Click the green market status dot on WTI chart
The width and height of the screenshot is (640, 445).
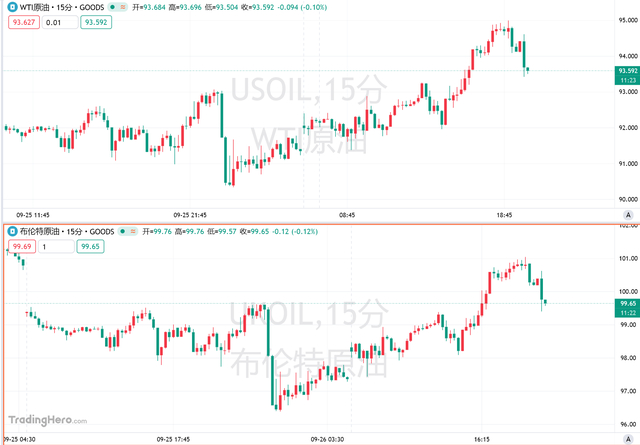112,7
